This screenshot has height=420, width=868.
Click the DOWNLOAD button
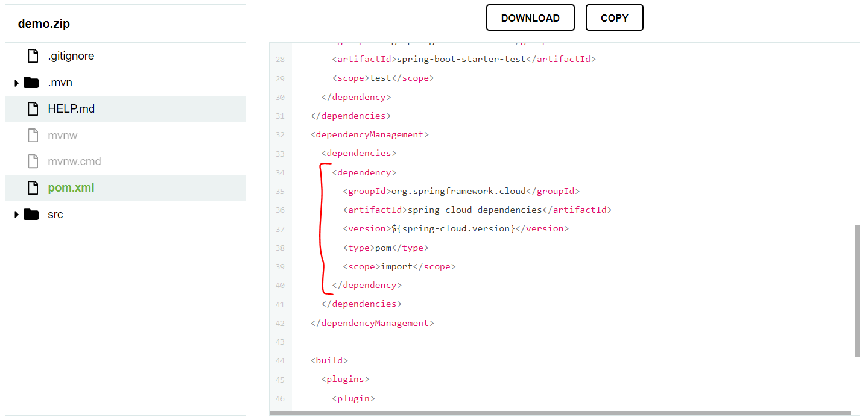pos(530,17)
